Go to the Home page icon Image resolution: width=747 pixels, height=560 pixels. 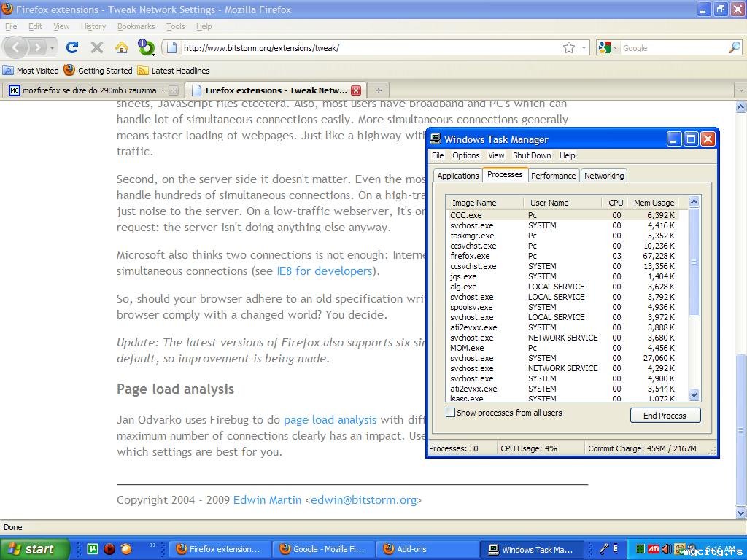[121, 47]
